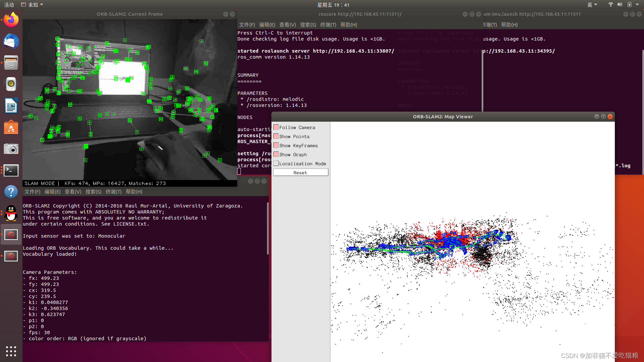Open 查看(V) menu in roscore terminal

(287, 25)
